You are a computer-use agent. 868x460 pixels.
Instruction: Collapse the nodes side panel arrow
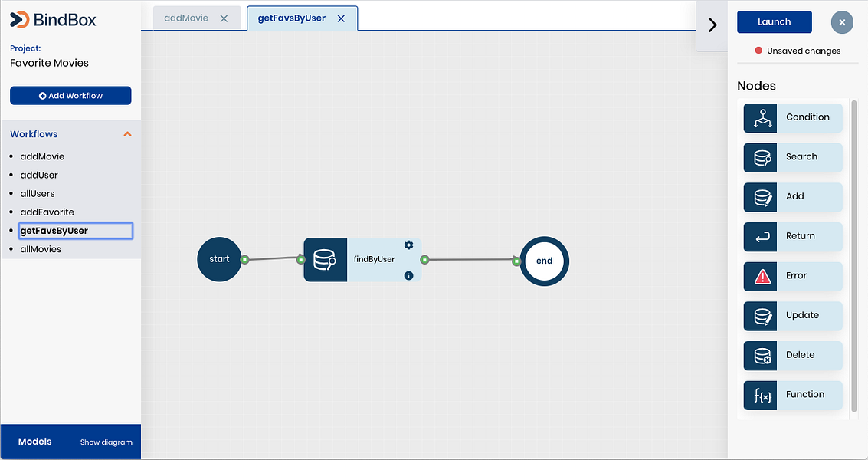coord(712,25)
